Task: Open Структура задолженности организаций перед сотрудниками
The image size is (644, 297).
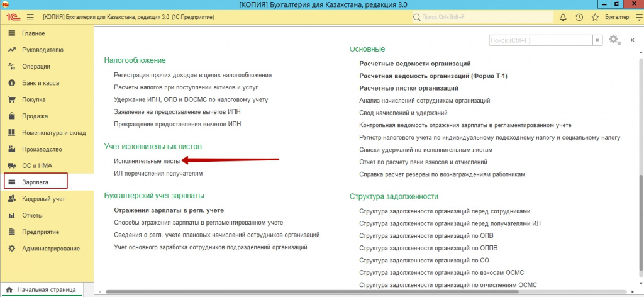Action: [445, 211]
